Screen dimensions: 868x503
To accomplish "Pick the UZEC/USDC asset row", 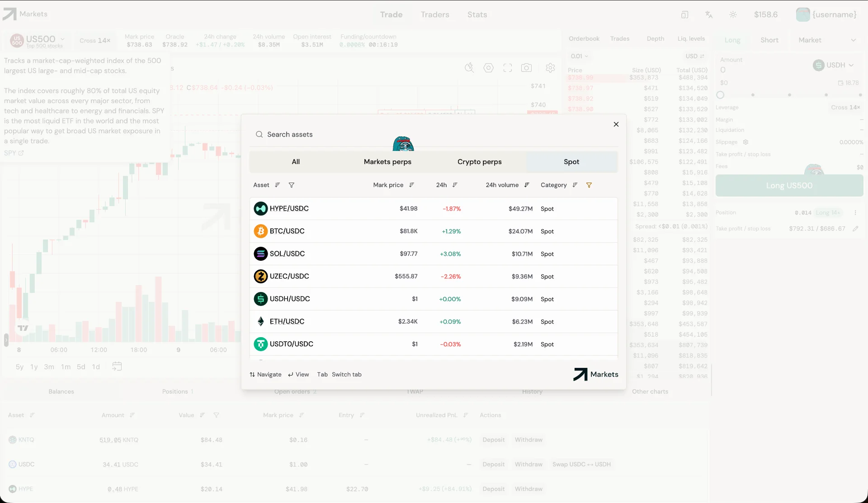I will pos(433,277).
